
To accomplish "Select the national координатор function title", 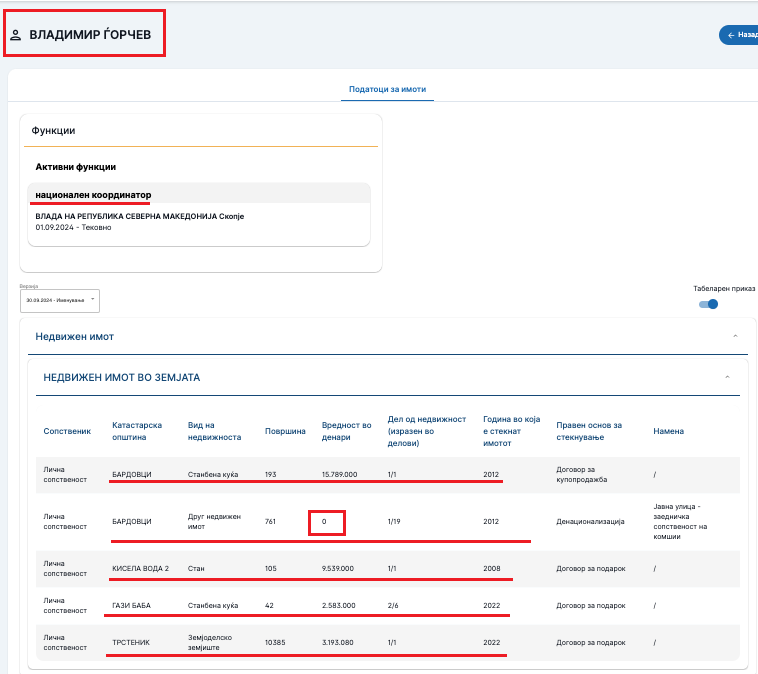I will click(93, 195).
